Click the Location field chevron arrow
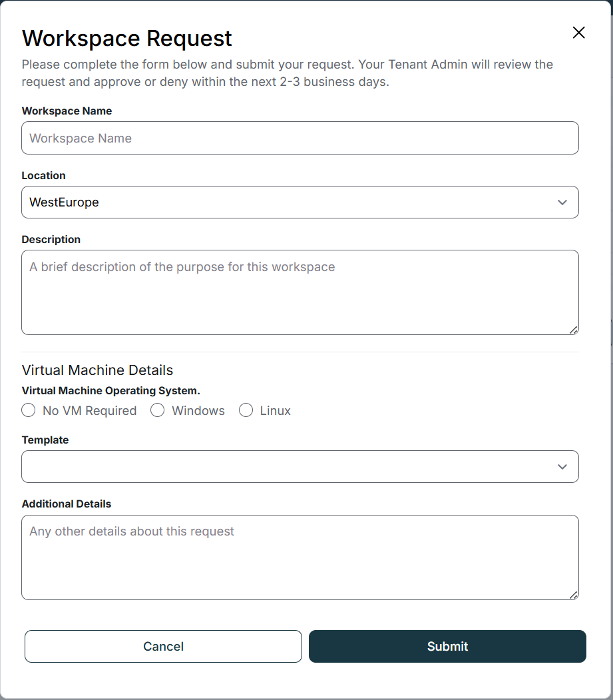 pyautogui.click(x=562, y=202)
